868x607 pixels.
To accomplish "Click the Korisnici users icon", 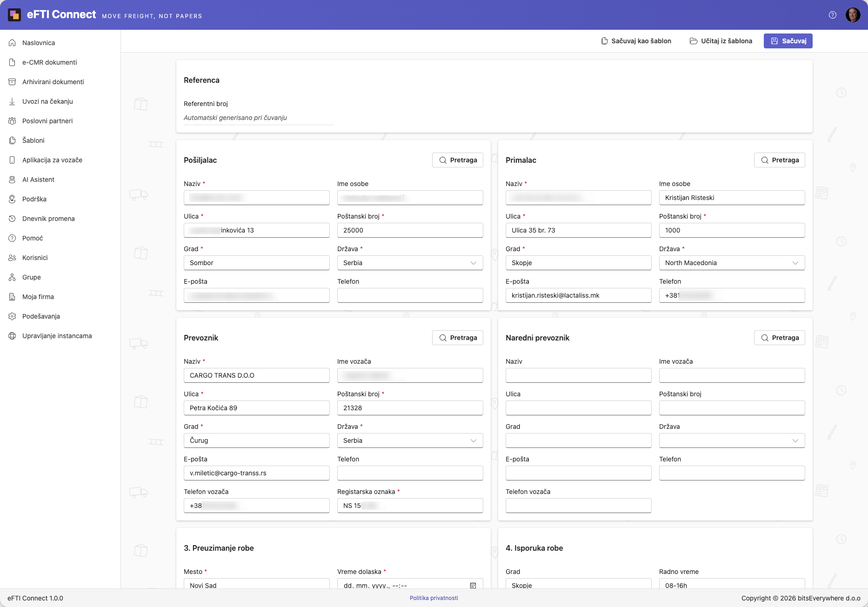I will tap(12, 258).
